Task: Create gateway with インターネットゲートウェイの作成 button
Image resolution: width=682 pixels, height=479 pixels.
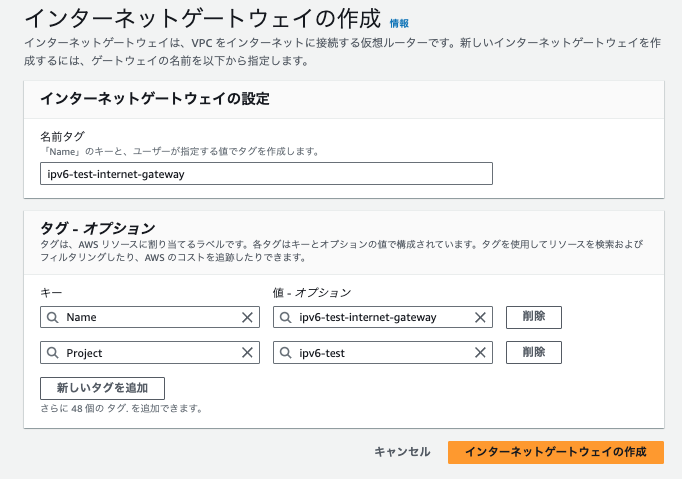Action: point(556,452)
